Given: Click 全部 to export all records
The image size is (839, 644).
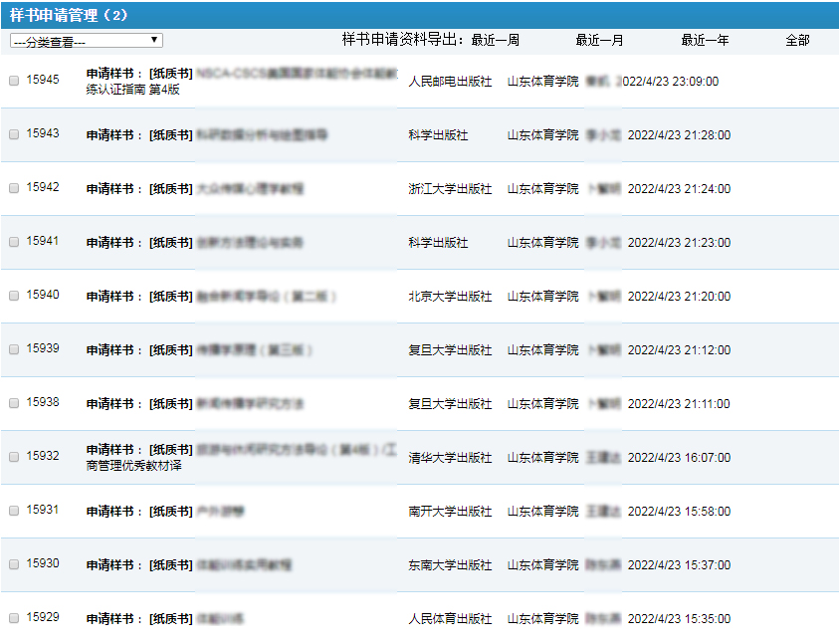Looking at the screenshot, I should pos(797,41).
